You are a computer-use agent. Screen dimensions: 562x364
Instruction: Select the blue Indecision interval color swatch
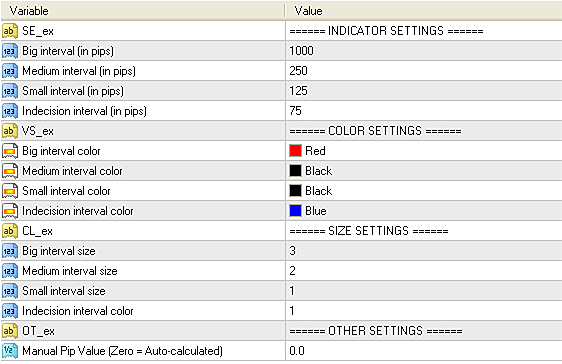click(x=295, y=211)
